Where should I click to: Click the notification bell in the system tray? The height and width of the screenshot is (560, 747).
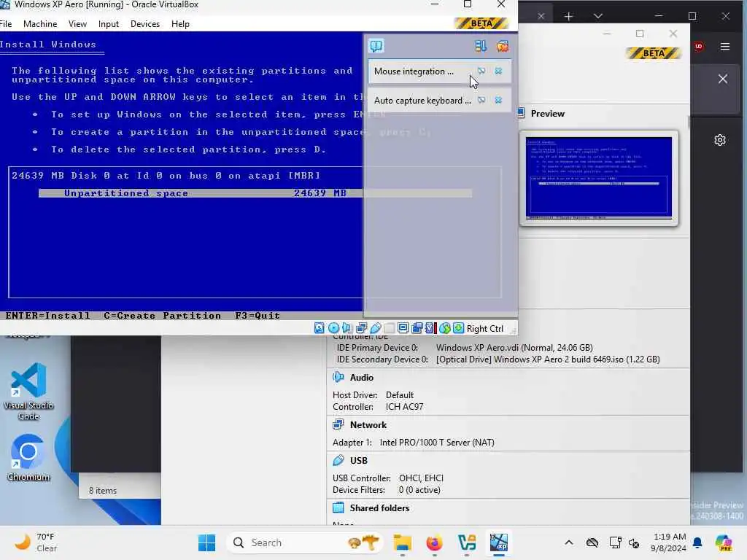coord(697,542)
